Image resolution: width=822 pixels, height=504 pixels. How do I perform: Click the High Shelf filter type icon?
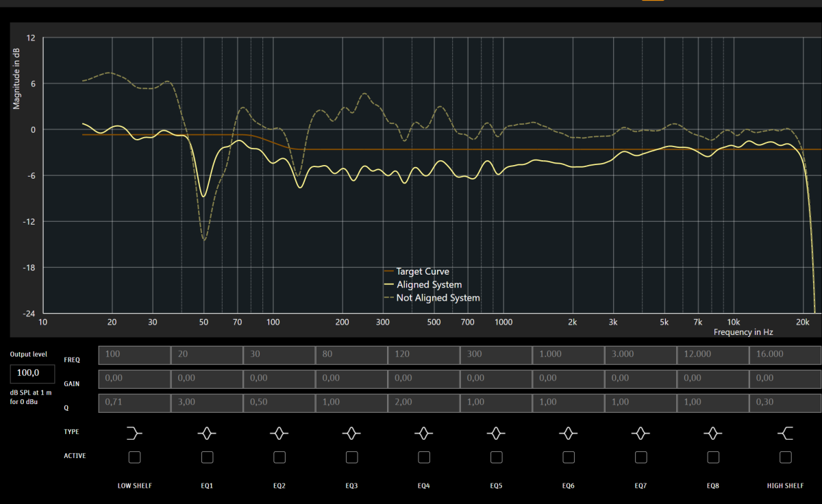(x=786, y=432)
